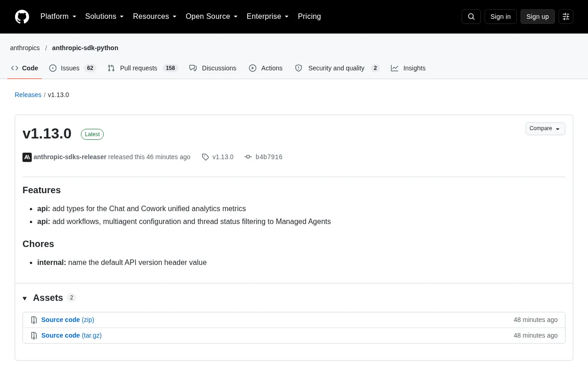Open the anthropics owner link
Image resolution: width=588 pixels, height=368 pixels.
pos(25,48)
